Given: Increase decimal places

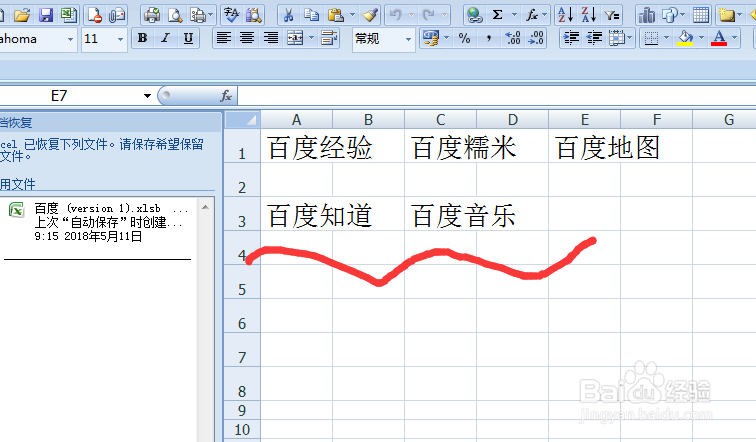Looking at the screenshot, I should pyautogui.click(x=513, y=38).
